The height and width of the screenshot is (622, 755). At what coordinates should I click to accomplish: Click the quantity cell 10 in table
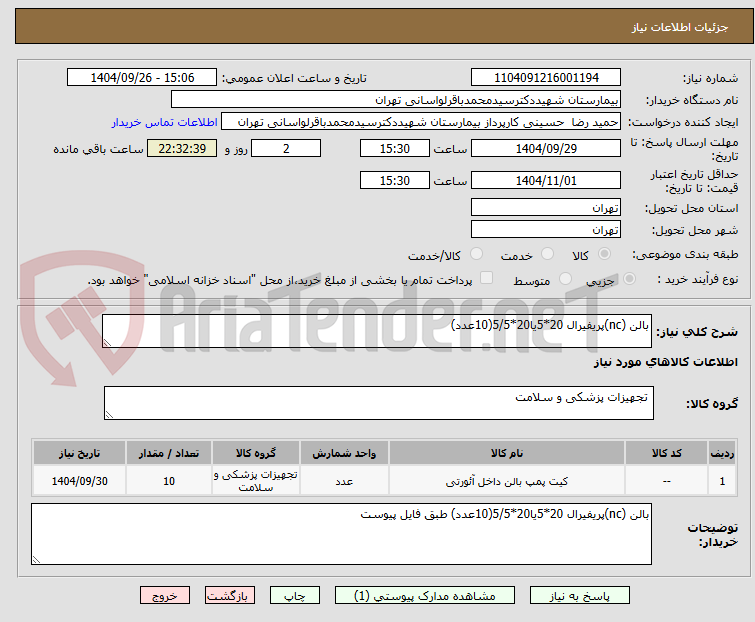[x=169, y=481]
